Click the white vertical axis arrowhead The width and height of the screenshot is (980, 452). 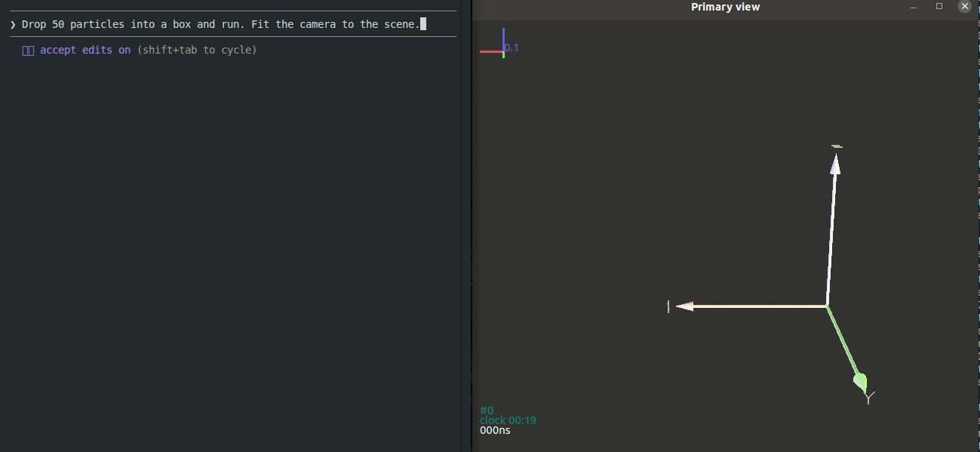click(835, 165)
